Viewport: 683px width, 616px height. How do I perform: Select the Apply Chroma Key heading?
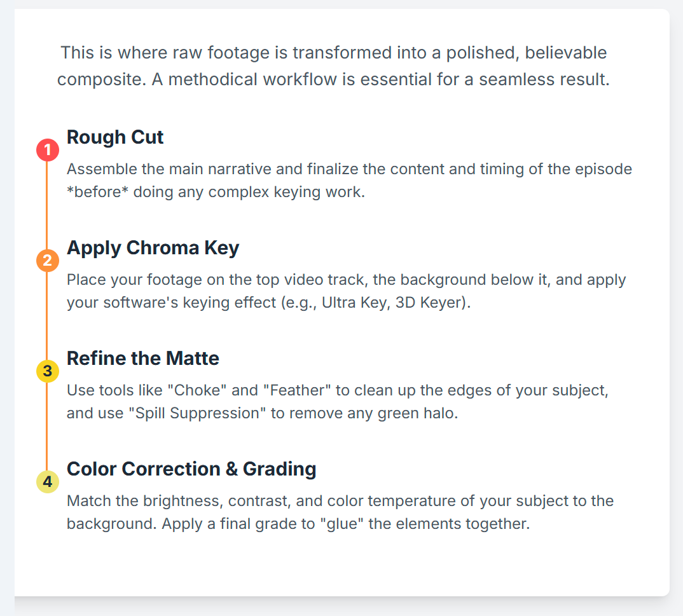[x=153, y=248]
